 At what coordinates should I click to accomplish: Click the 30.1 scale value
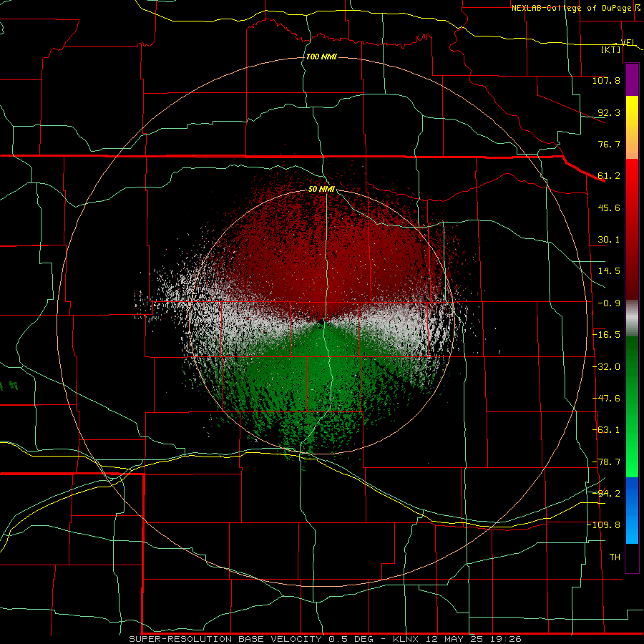(x=609, y=240)
